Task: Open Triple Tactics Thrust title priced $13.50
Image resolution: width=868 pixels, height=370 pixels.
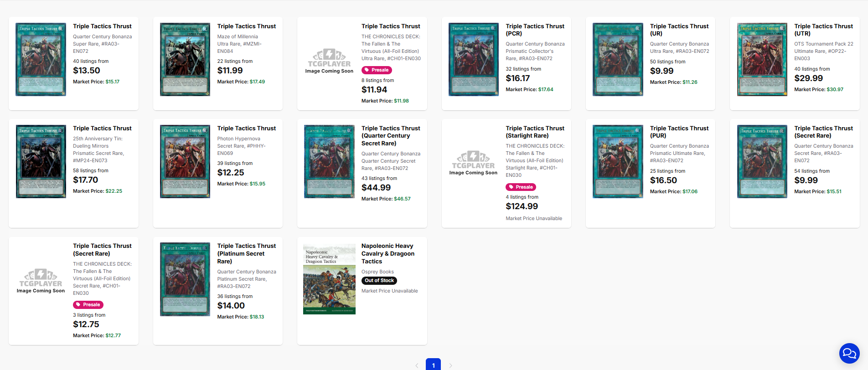Action: coord(102,26)
